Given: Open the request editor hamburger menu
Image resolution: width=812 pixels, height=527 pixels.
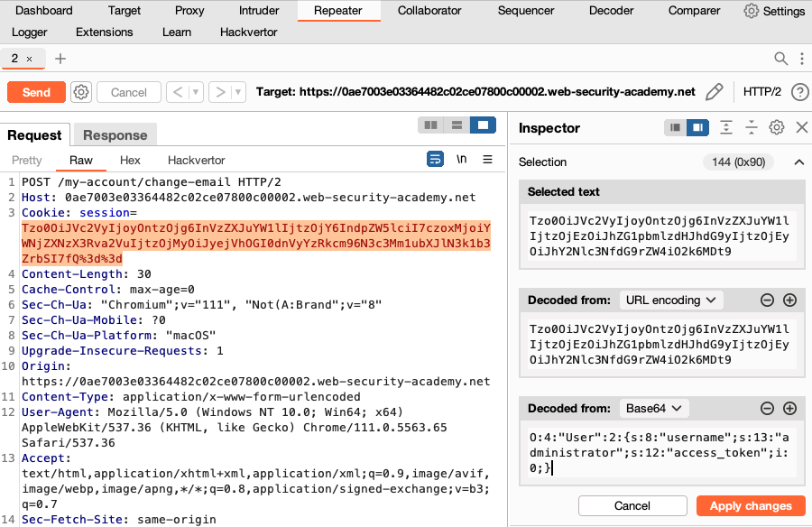Looking at the screenshot, I should pos(485,159).
